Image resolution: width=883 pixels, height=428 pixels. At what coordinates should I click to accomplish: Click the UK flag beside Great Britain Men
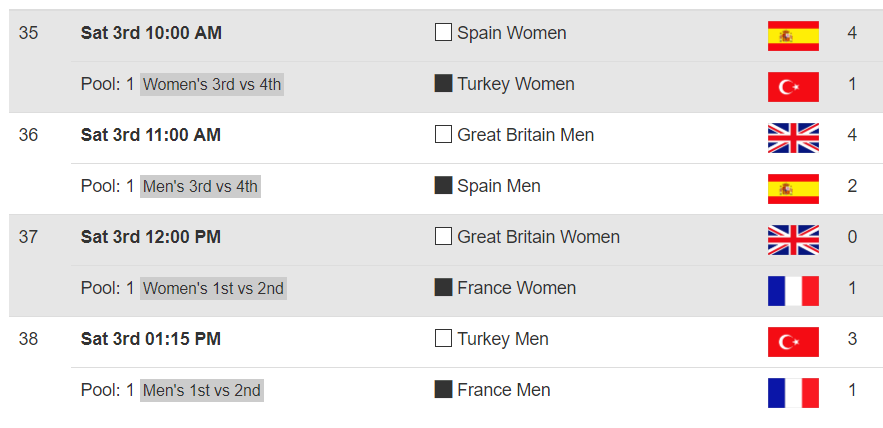[x=793, y=137]
